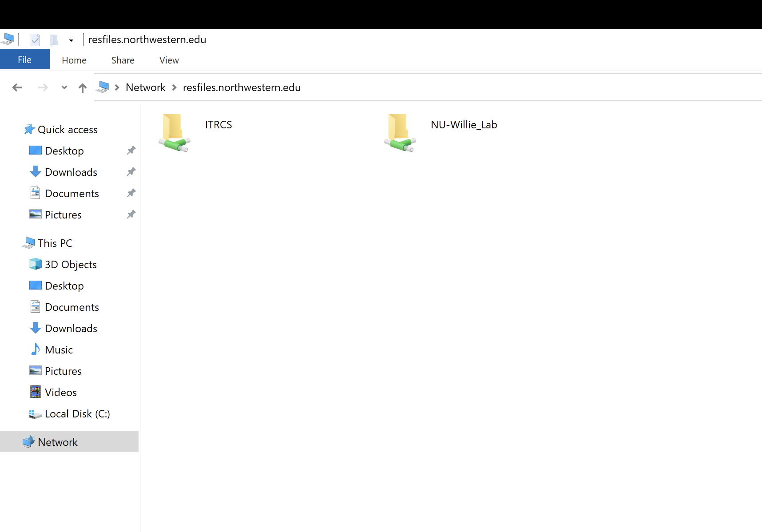This screenshot has height=532, width=762.
Task: Click the Properties quick access toolbar icon
Action: (x=35, y=40)
